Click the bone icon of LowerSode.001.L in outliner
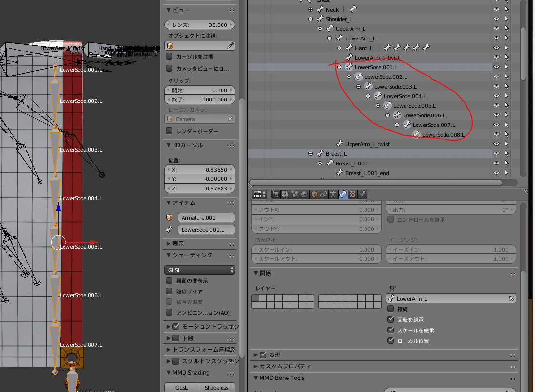The image size is (535, 392). 349,67
